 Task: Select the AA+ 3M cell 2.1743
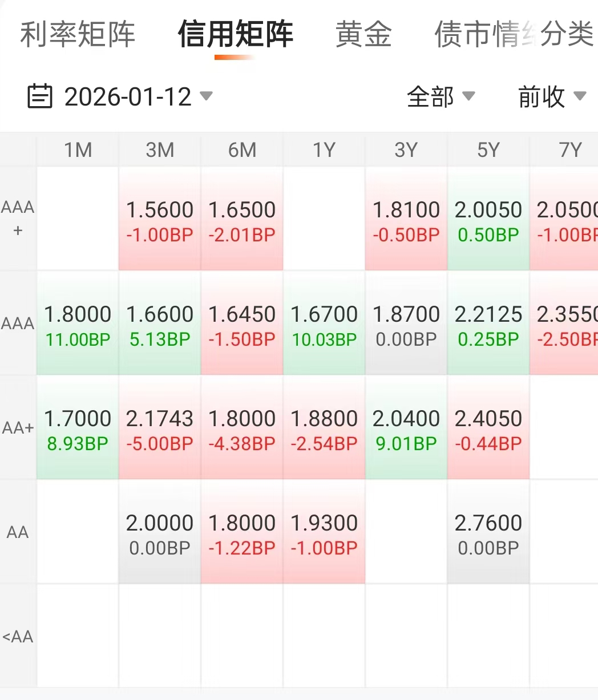click(160, 428)
